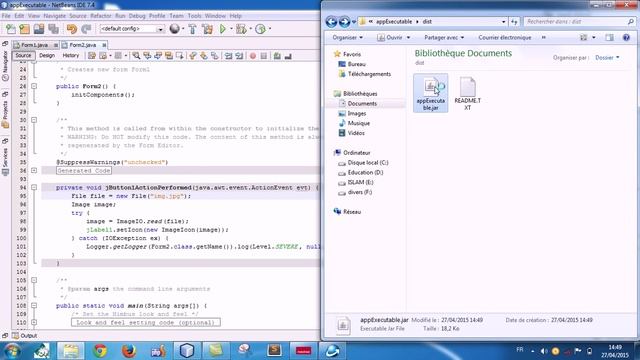Click Courrier électronique in Explorer toolbar
Image resolution: width=640 pixels, height=360 pixels.
tap(505, 38)
